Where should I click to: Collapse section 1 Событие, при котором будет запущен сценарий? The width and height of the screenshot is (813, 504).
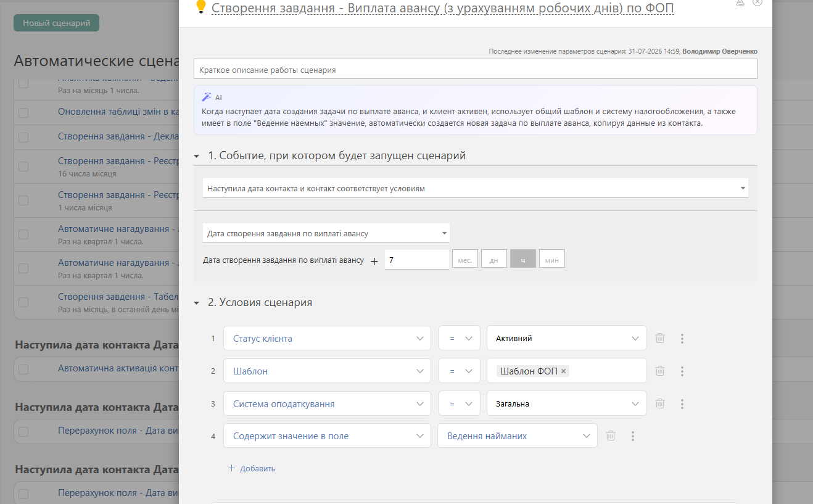197,156
